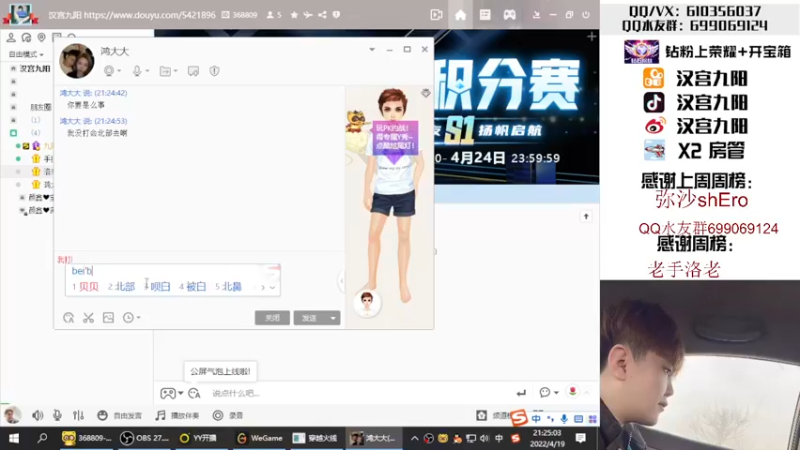
Task: Choose IME candidate 4 被白
Action: (192, 287)
